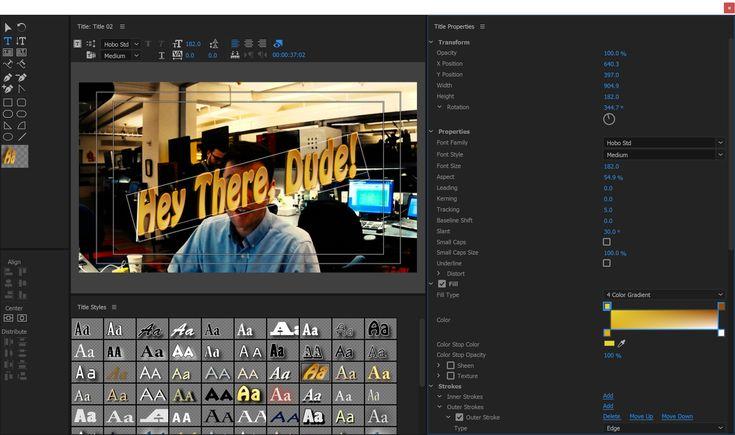Select the Vertical Type tool
Screen dimensions: 735x435
[x=21, y=41]
